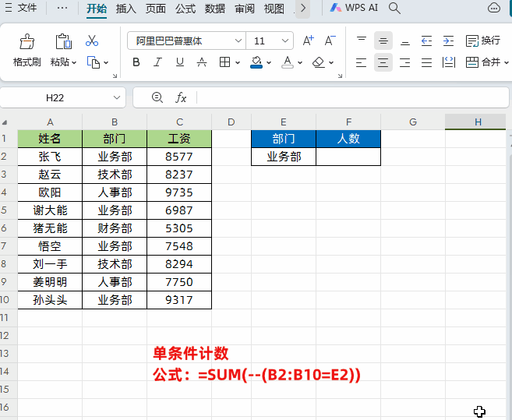
Task: Click the select-all corner triangle
Action: pos(5,122)
